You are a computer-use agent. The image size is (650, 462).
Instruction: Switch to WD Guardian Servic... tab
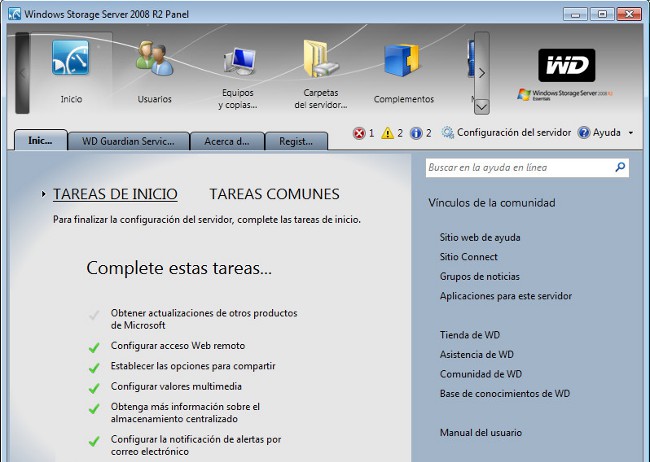point(129,141)
